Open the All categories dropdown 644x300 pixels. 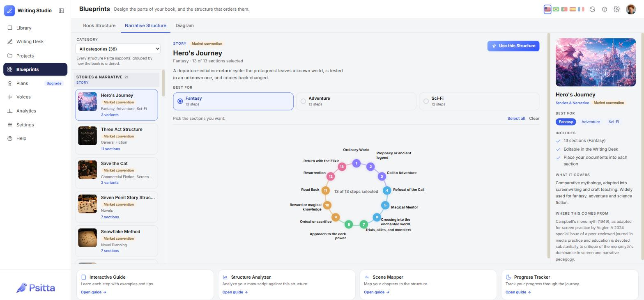[117, 49]
